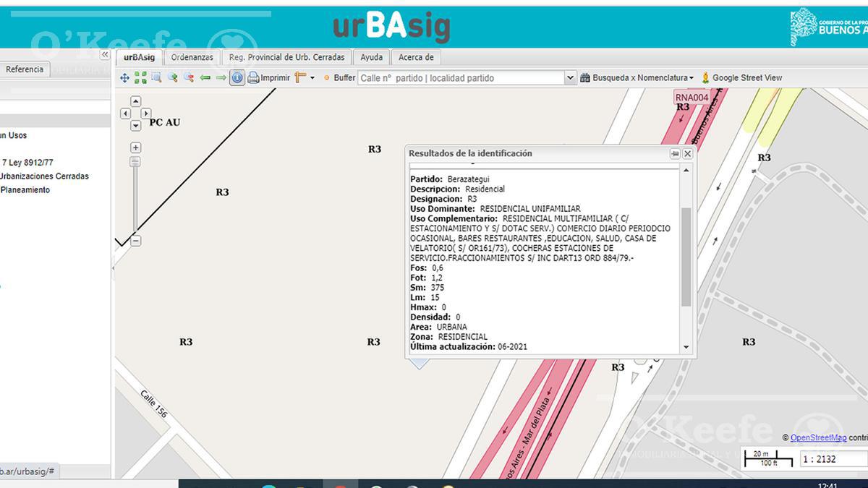Click the RNA004 road label
868x488 pixels.
pyautogui.click(x=692, y=98)
